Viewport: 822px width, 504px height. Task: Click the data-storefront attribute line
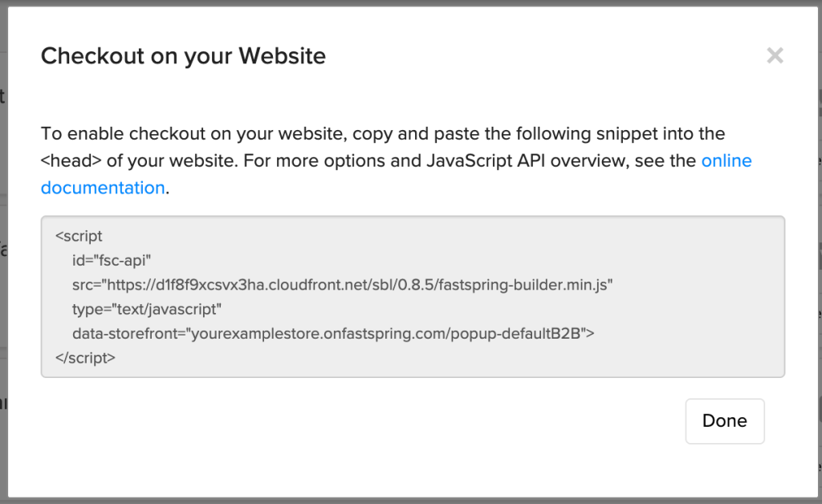pos(333,334)
